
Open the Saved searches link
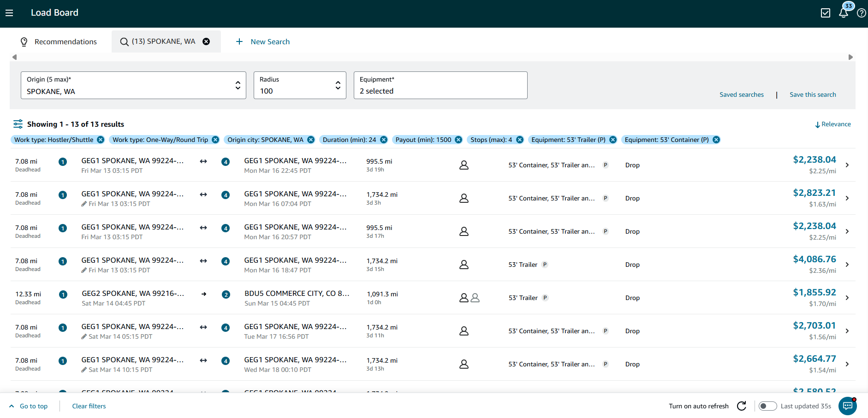pyautogui.click(x=742, y=94)
